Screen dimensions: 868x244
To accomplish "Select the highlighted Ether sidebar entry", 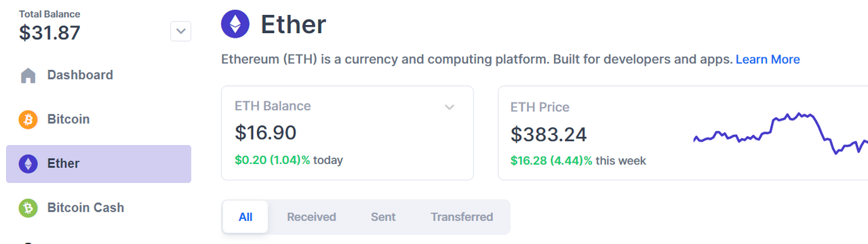I will [98, 163].
